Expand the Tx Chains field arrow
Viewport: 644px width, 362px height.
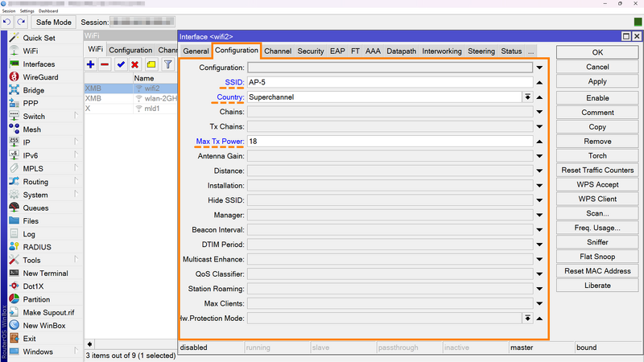(539, 126)
